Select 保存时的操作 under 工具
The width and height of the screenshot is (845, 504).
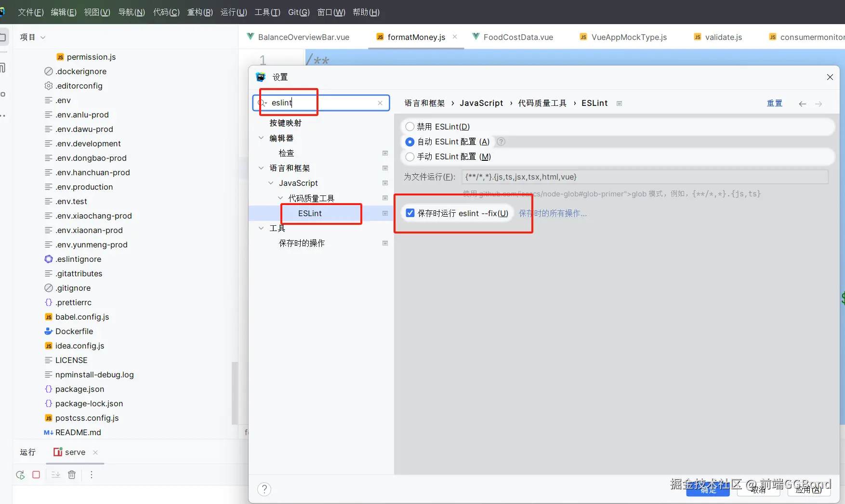302,243
